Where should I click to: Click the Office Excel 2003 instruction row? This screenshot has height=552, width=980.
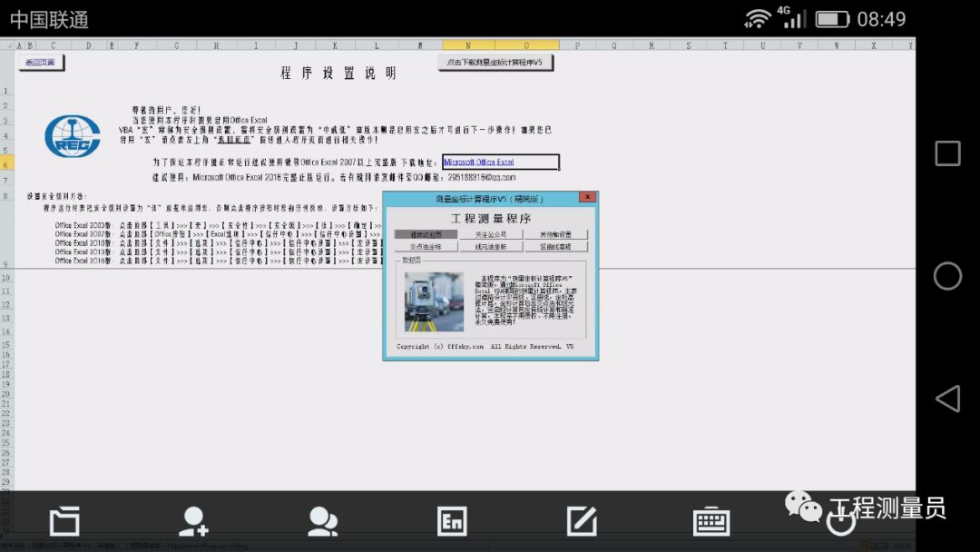coord(218,225)
